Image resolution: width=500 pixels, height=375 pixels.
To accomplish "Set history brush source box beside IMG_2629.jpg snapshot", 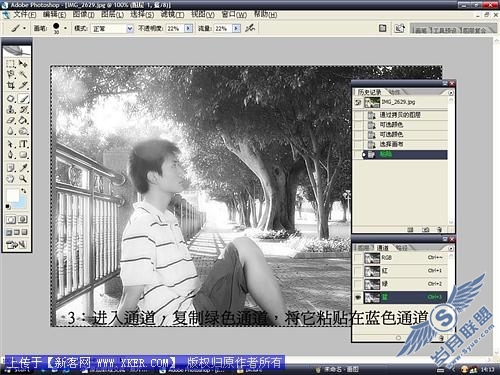I will point(358,102).
